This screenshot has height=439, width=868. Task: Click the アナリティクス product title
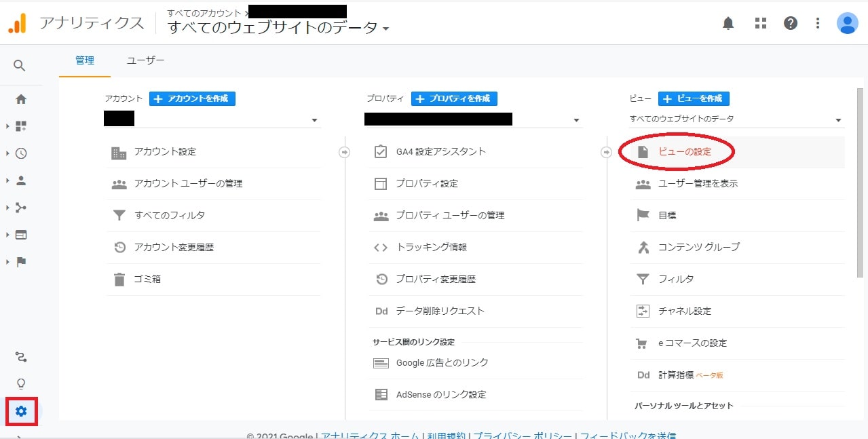click(92, 24)
